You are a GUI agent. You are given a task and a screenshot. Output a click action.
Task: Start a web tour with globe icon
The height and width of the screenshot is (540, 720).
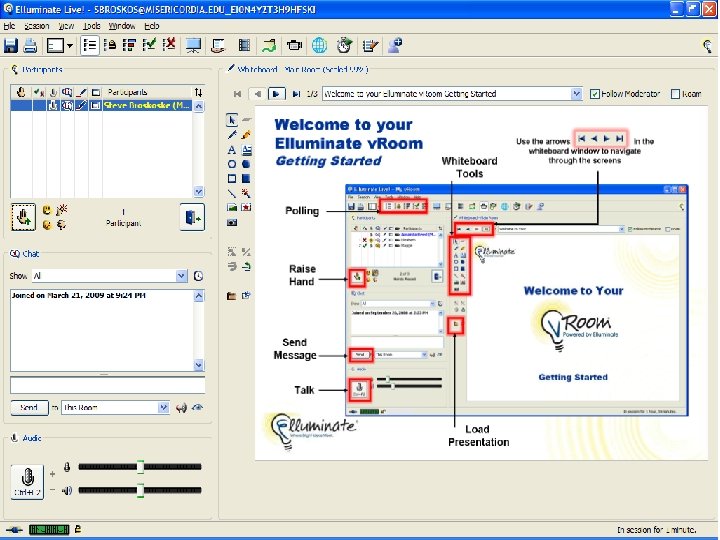pyautogui.click(x=319, y=45)
